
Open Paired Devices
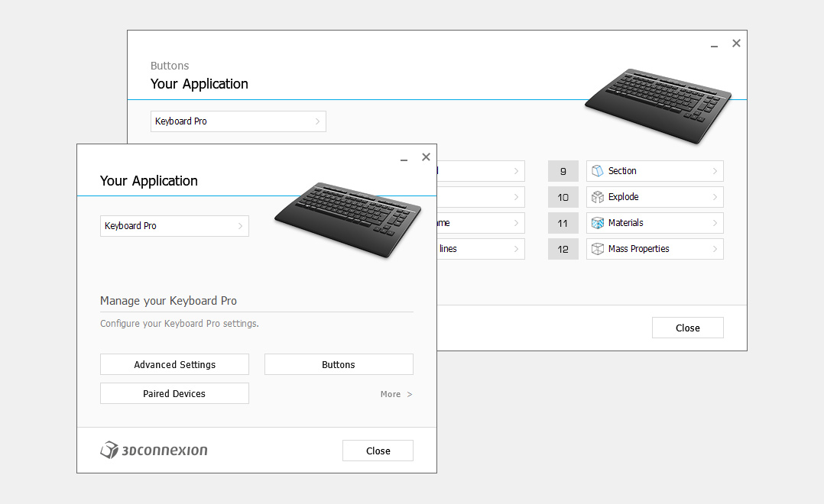pyautogui.click(x=174, y=393)
